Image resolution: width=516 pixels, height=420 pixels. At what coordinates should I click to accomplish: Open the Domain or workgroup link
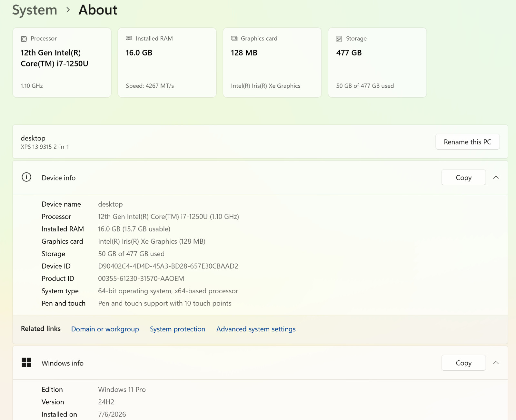(x=105, y=329)
